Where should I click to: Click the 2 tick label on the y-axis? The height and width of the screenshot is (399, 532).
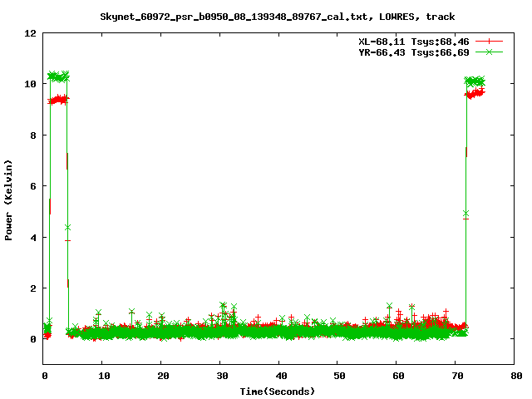(33, 288)
